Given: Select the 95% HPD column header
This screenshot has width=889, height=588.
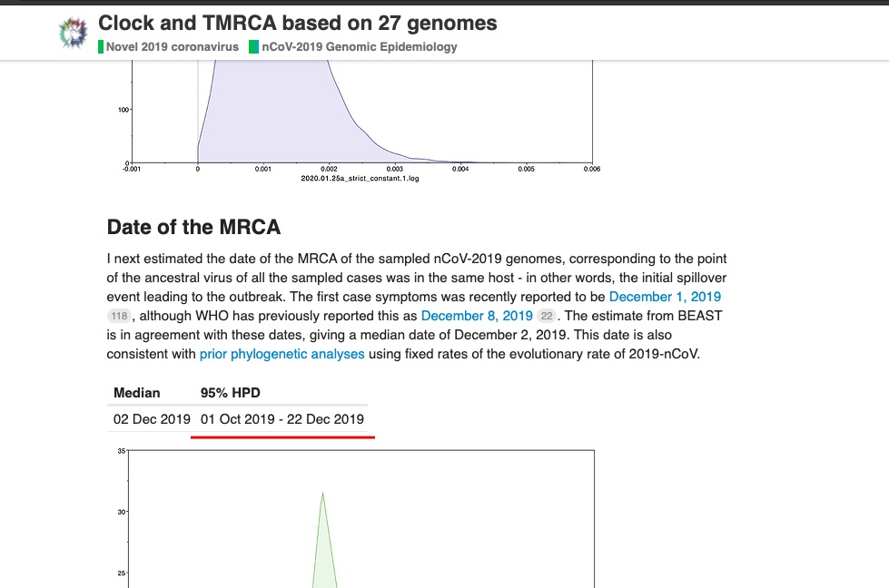Looking at the screenshot, I should pos(230,393).
